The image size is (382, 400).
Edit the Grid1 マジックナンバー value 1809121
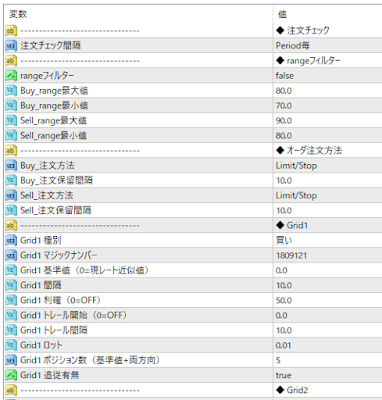click(291, 255)
